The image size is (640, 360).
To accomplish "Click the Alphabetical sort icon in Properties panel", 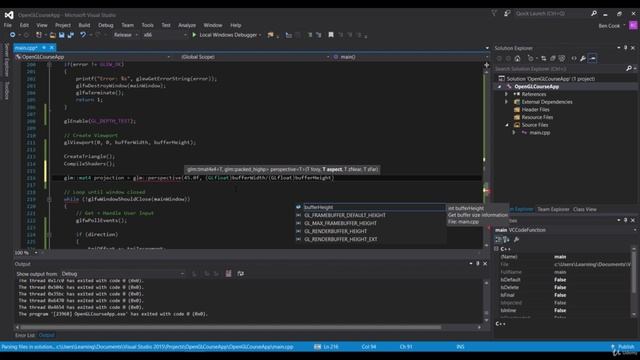I will pyautogui.click(x=506, y=240).
